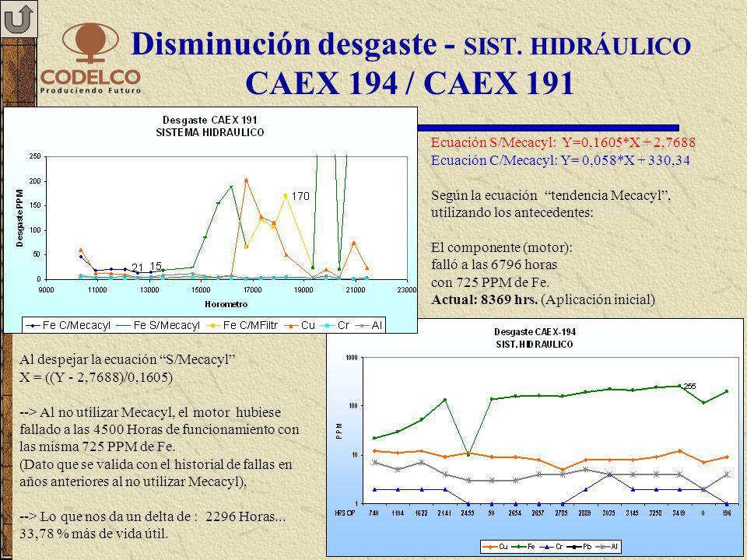This screenshot has width=747, height=560.
Task: Click the 'Cr' legend entry in CAEX 191 chart
Action: (335, 325)
